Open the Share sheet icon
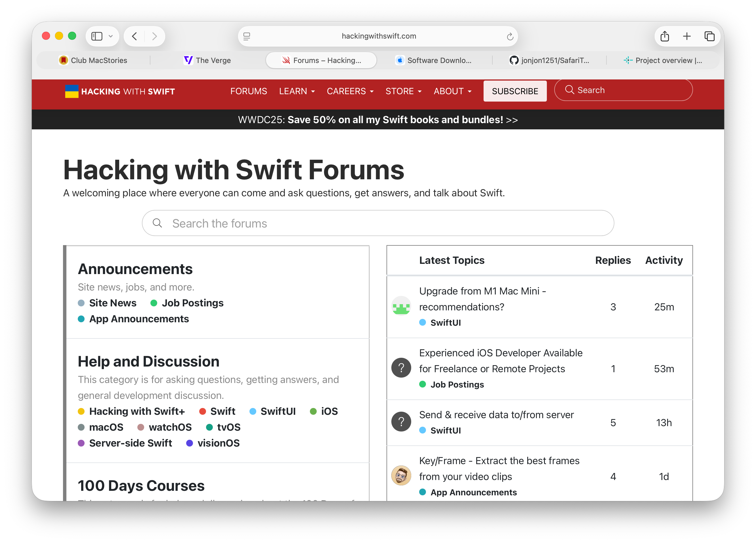 coord(665,36)
